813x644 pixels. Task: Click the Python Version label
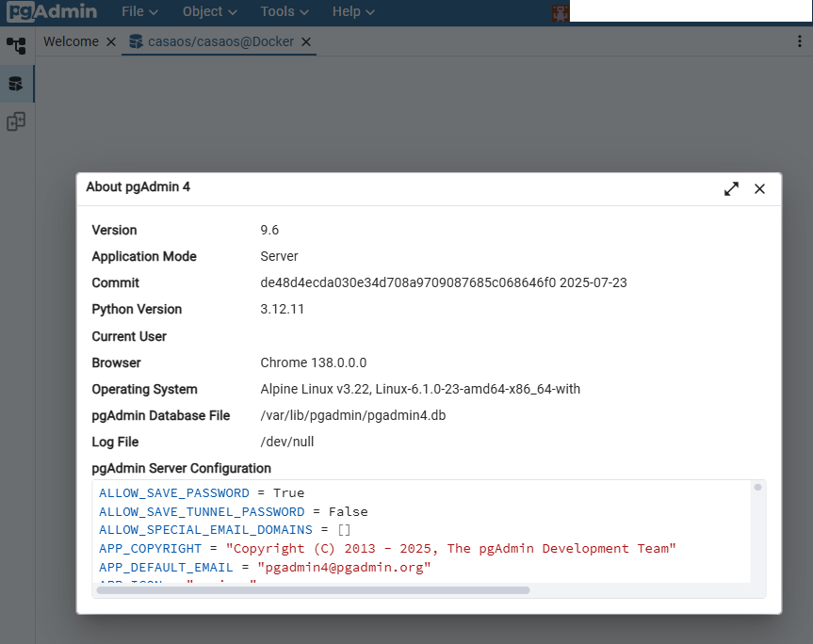pyautogui.click(x=137, y=310)
